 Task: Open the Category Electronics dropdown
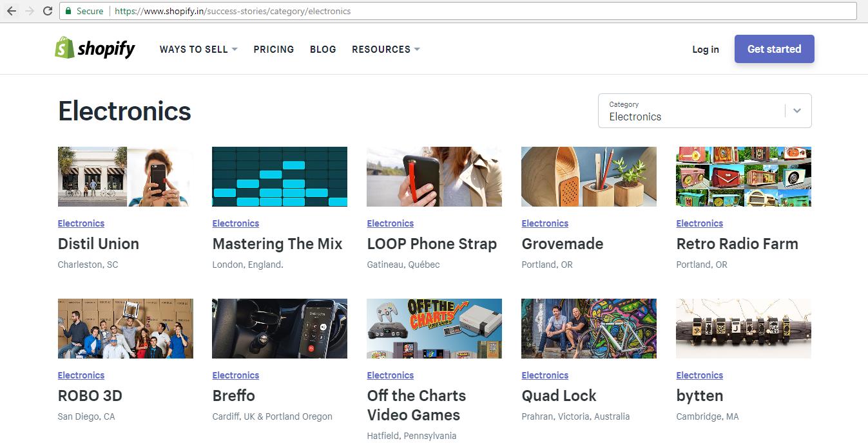[x=705, y=111]
